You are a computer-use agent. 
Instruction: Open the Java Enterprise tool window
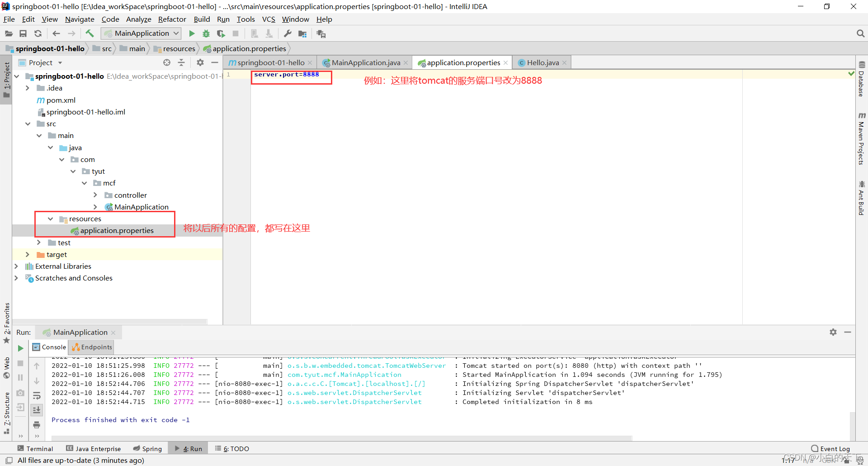94,448
